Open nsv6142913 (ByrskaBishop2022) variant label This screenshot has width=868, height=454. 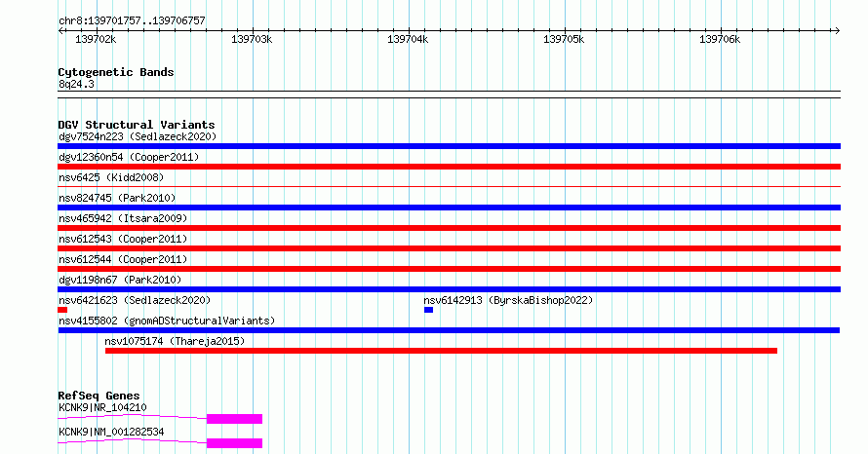(508, 300)
